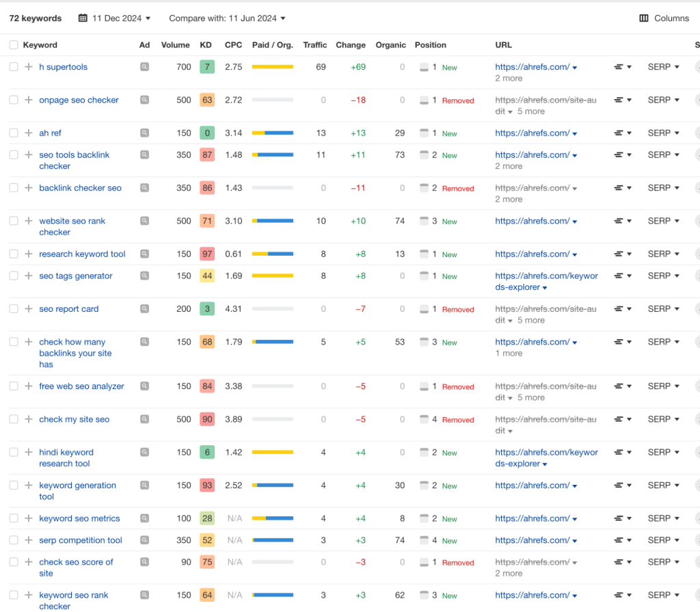Add seo tags generator with plus icon
The image size is (700, 612).
click(x=29, y=276)
